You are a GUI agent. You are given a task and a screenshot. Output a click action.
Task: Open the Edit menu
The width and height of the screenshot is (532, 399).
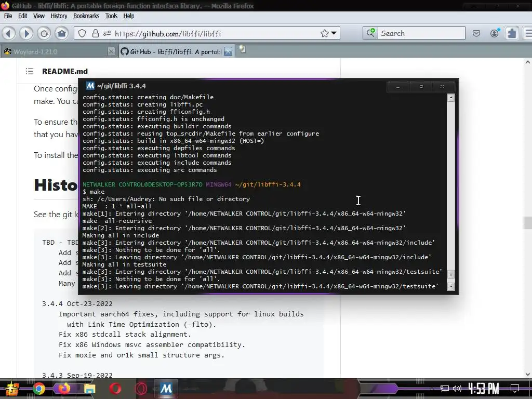tap(23, 16)
